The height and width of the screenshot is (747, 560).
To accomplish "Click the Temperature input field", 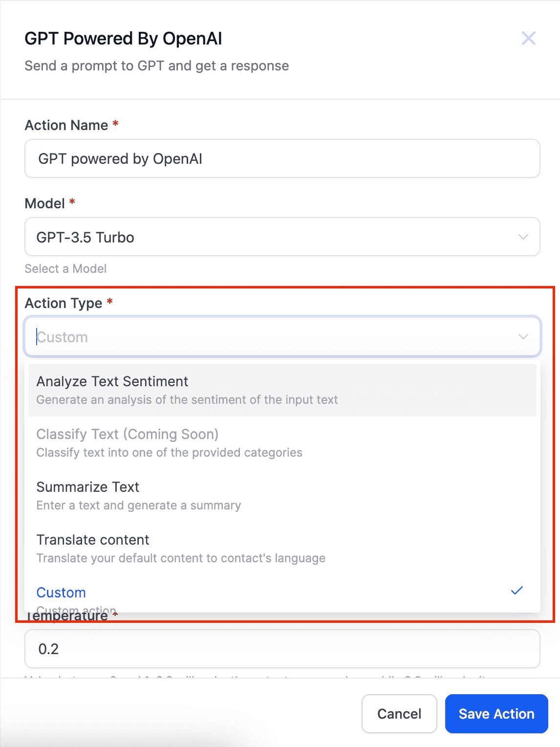I will (282, 649).
